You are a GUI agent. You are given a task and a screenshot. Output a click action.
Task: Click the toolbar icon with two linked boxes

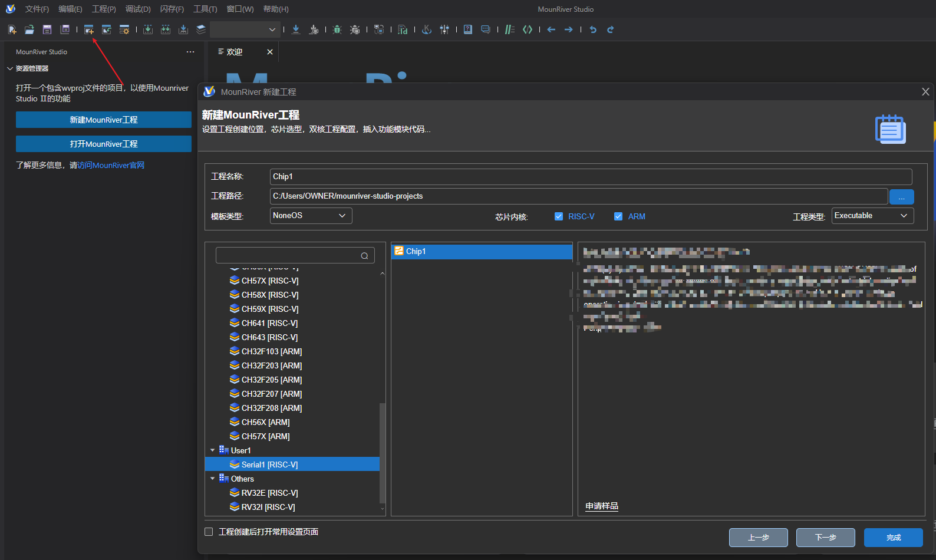379,29
